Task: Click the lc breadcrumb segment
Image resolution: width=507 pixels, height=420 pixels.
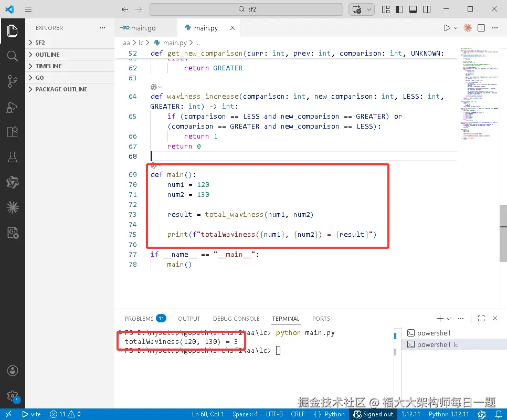Action: tap(141, 43)
